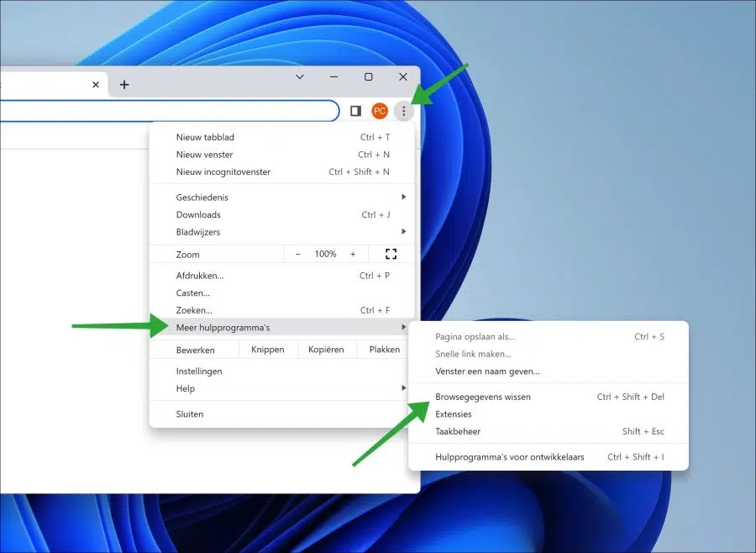The image size is (756, 553).
Task: Open a new tab with plus icon
Action: coord(124,84)
